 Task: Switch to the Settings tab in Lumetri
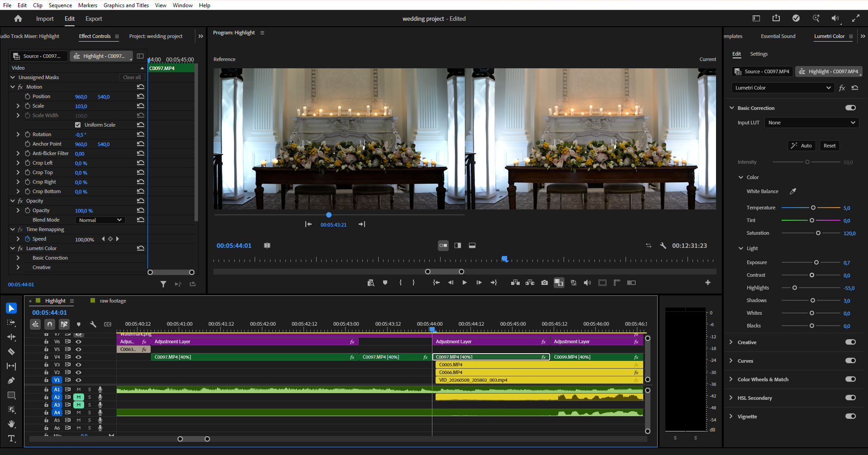[x=759, y=54]
